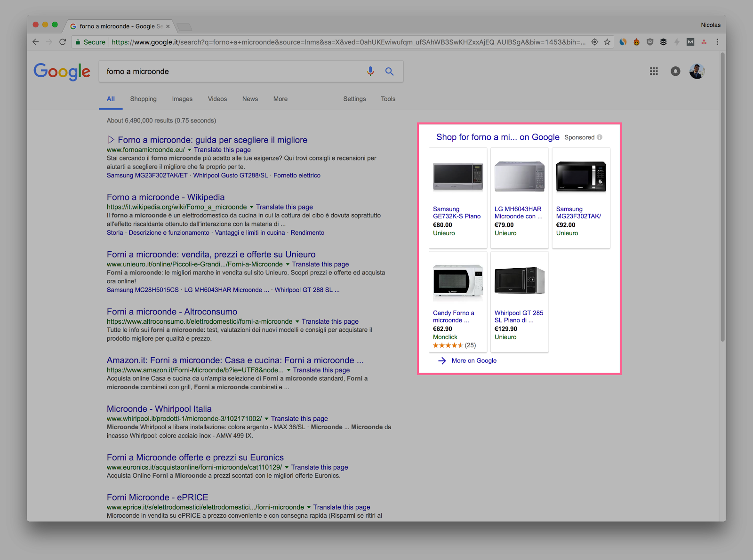The width and height of the screenshot is (753, 560).
Task: Click the Samsung GE732K-S product image
Action: [x=458, y=177]
